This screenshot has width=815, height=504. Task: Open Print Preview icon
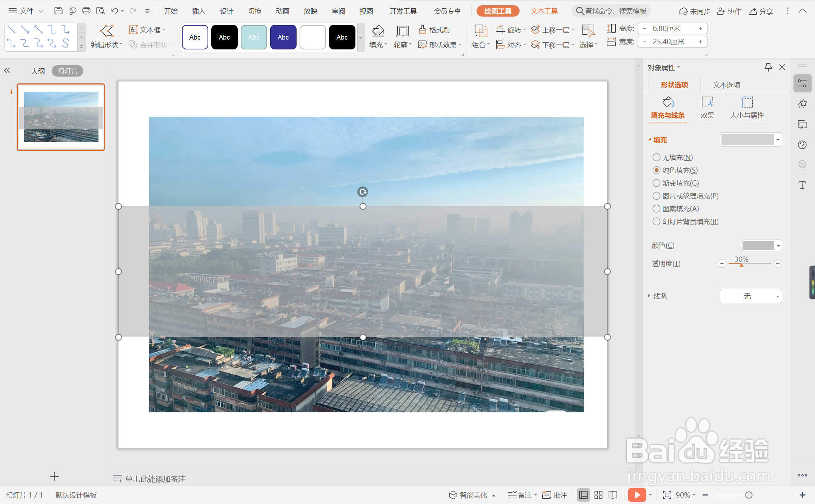pyautogui.click(x=100, y=11)
